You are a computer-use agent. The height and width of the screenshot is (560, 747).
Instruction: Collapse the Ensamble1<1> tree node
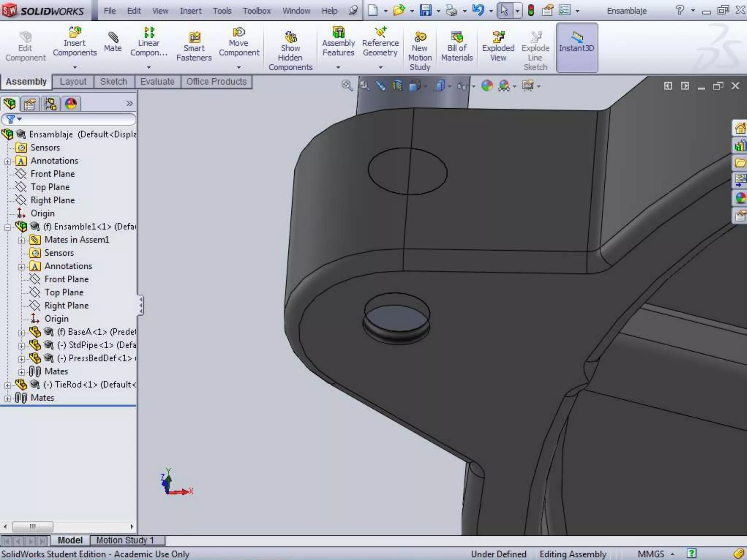click(8, 227)
